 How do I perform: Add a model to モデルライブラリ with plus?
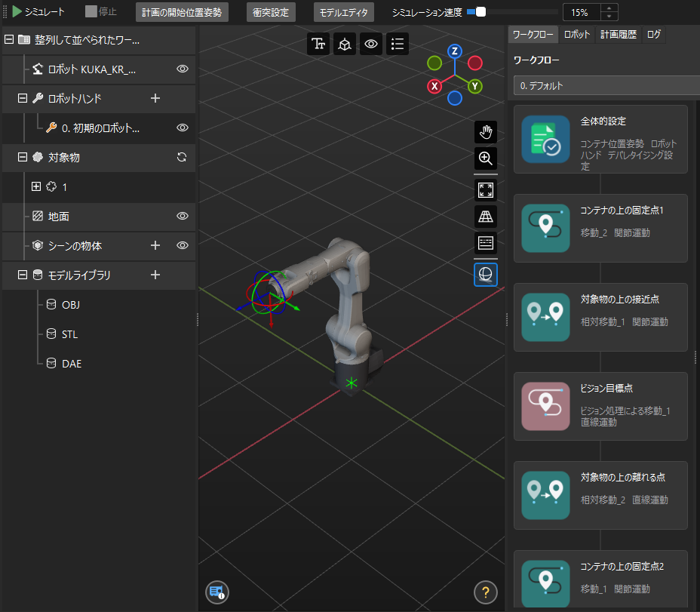155,275
